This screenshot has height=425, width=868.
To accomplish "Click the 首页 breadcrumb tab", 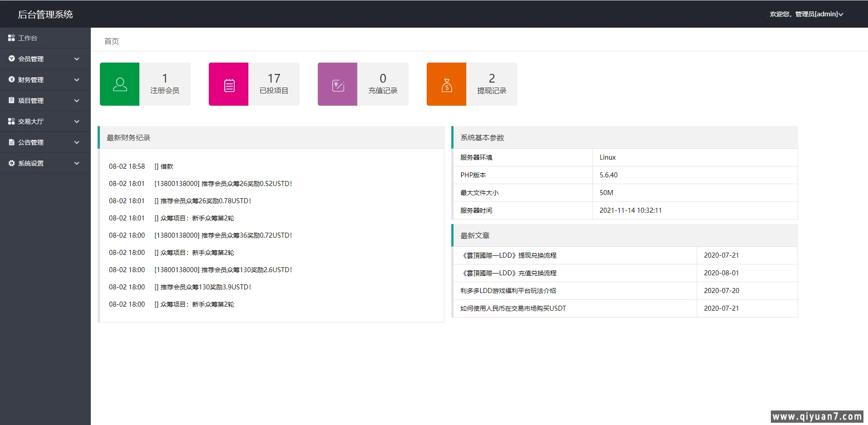I will (x=111, y=41).
